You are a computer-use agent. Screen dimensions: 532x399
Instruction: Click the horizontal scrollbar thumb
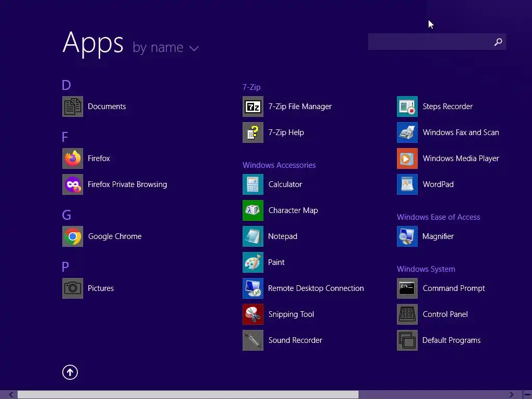click(x=188, y=395)
